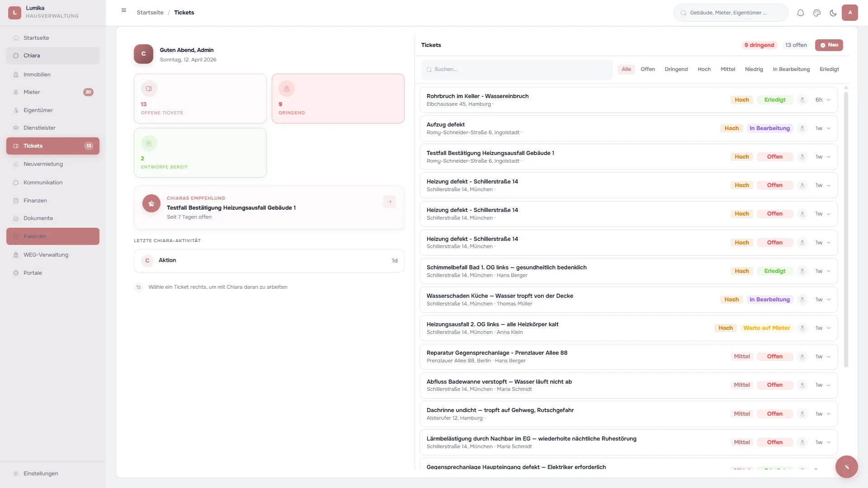
Task: Click assignee icon on Aufzug defekt ticket
Action: (x=802, y=128)
